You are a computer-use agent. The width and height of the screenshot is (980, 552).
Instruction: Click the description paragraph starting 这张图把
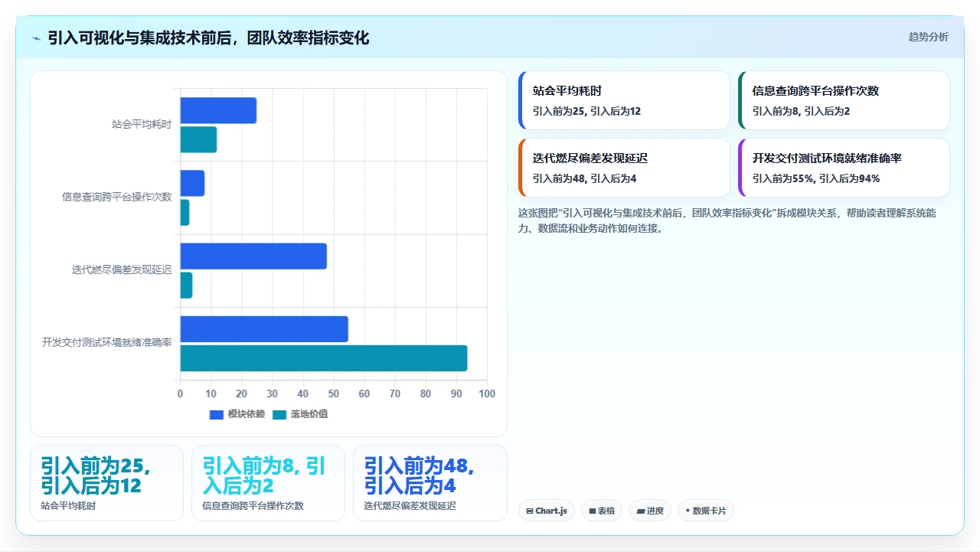click(x=727, y=220)
